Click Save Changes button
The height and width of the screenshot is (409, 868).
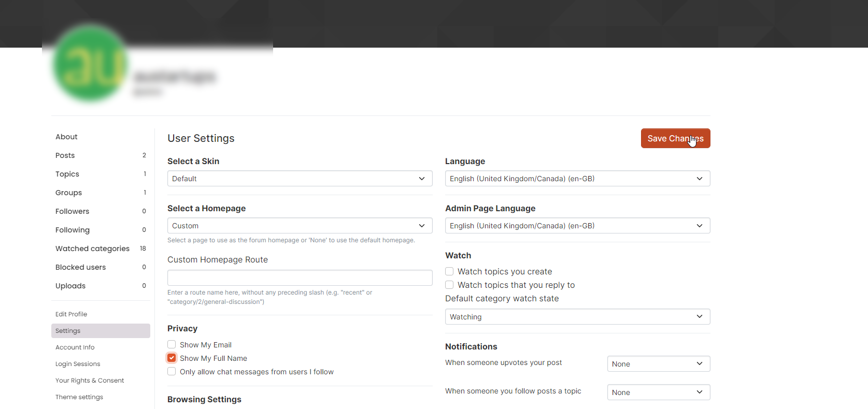[675, 138]
